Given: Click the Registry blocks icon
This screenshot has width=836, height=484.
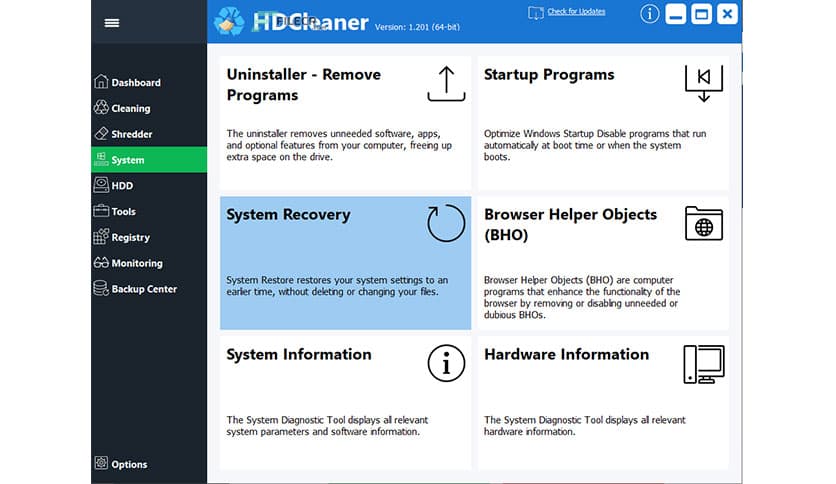Looking at the screenshot, I should (x=101, y=236).
